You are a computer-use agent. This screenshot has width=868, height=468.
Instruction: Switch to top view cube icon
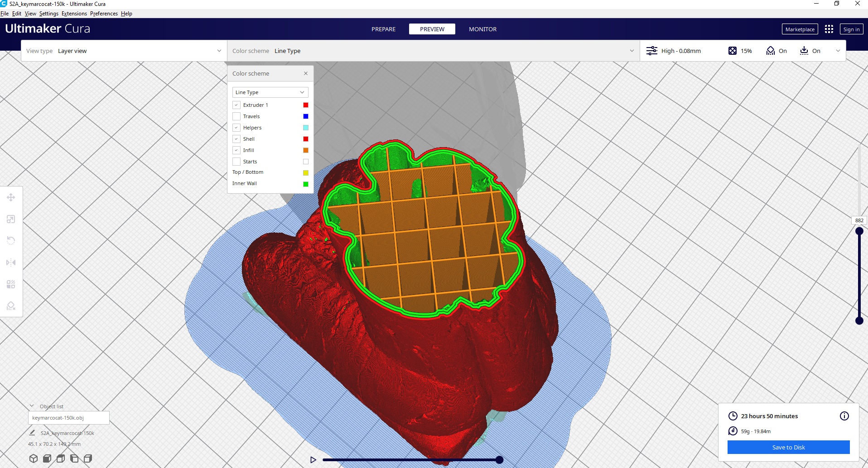61,458
